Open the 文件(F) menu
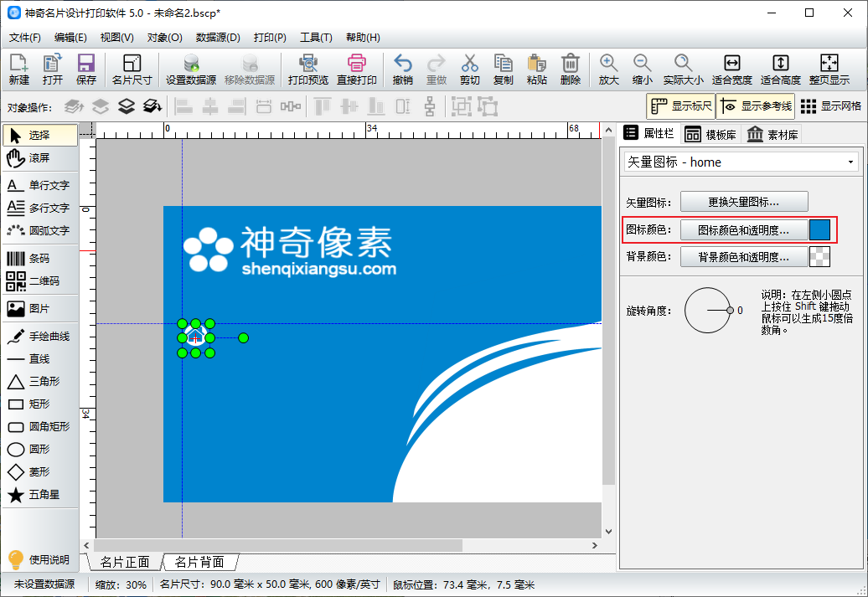868x597 pixels. (x=25, y=38)
